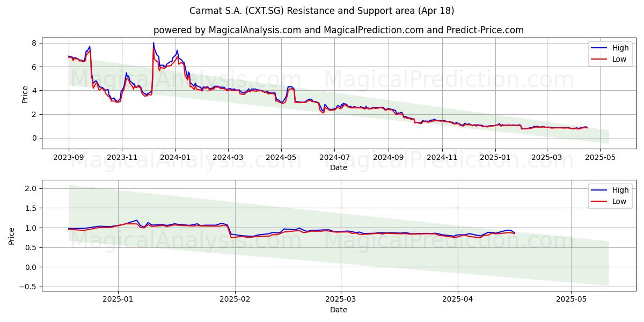The image size is (644, 322).
Task: Click the '2025-03' x-axis label in the top chart
Action: click(547, 157)
